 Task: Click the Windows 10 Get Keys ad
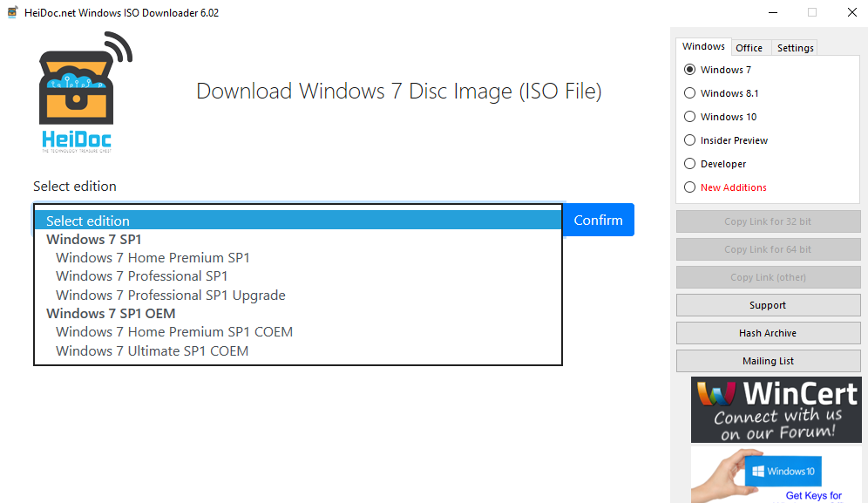pyautogui.click(x=776, y=475)
